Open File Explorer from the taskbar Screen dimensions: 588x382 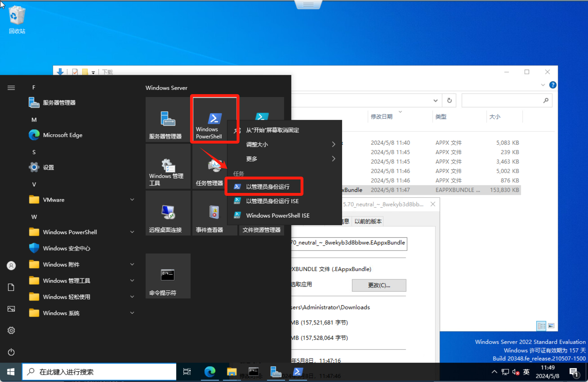tap(232, 372)
